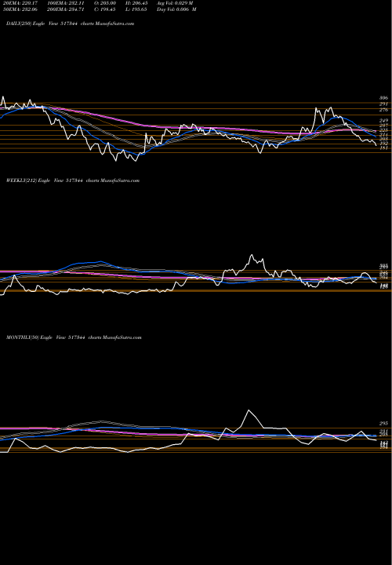Click the 50EMA: 232.06 value
The image size is (392, 565).
click(x=22, y=9)
